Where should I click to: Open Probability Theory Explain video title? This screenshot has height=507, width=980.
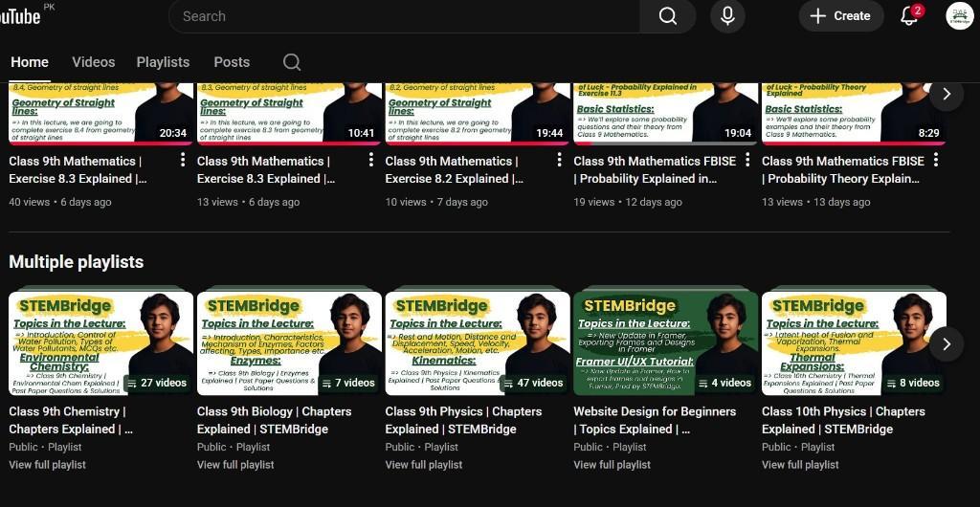pos(842,170)
